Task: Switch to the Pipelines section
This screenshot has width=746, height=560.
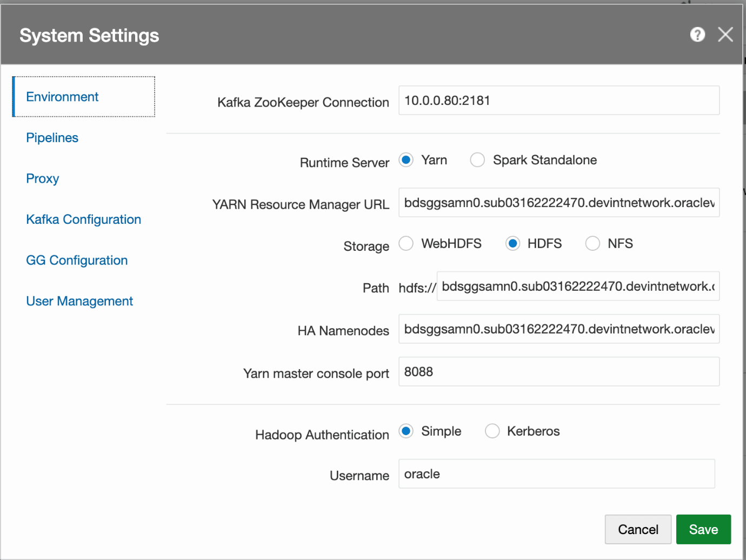Action: tap(52, 138)
